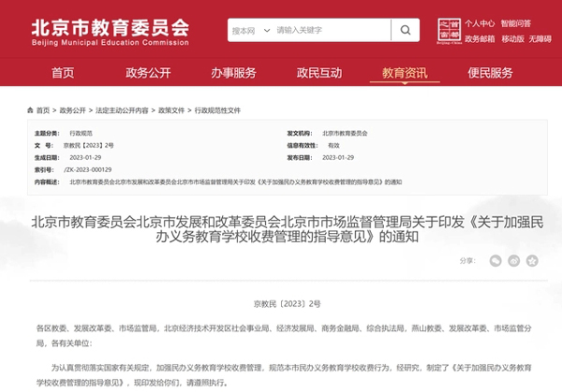562x392 pixels.
Task: Open the 无障碍 accessibility link
Action: 540,39
